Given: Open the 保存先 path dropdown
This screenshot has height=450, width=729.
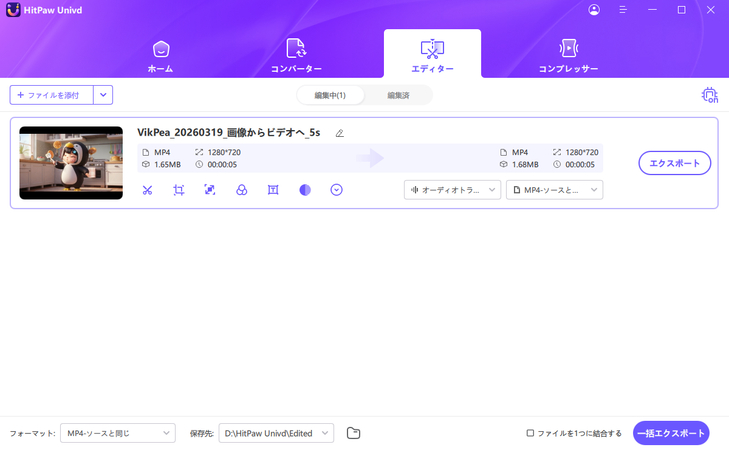Looking at the screenshot, I should [x=276, y=433].
